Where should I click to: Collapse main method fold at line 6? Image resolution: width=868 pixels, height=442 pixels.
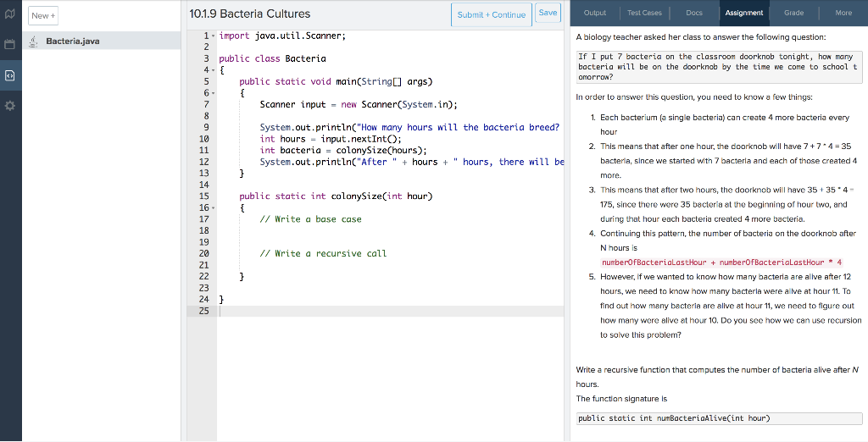tap(212, 93)
